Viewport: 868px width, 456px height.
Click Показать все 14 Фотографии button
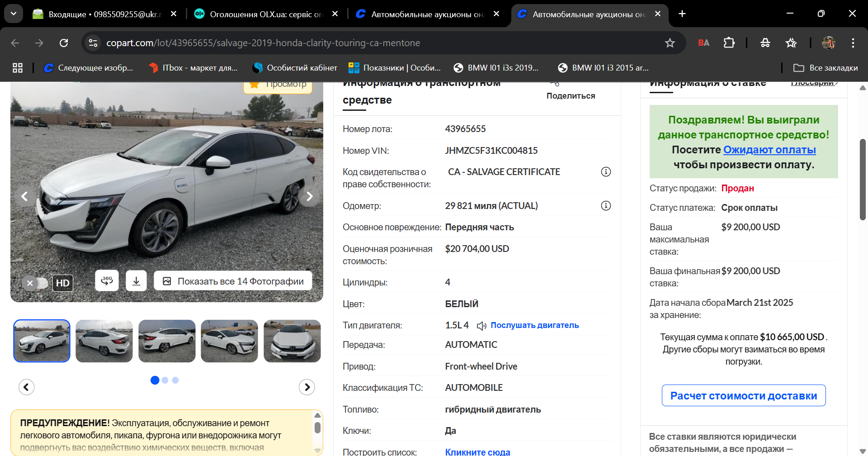[233, 281]
